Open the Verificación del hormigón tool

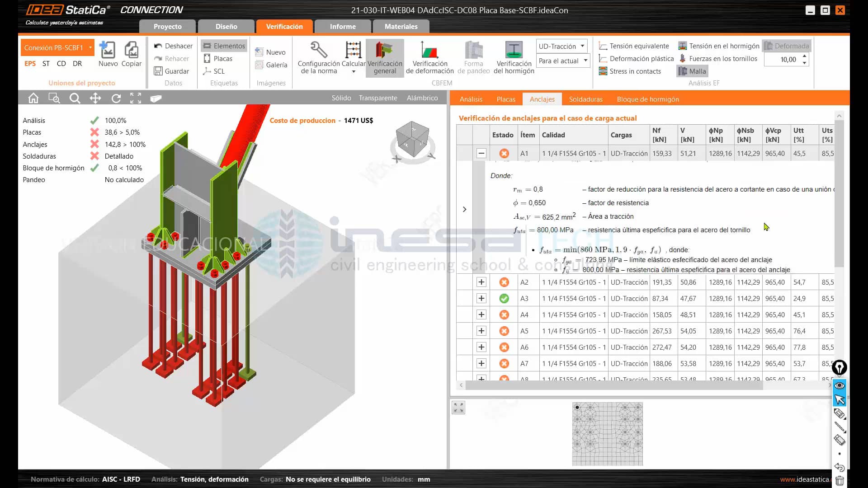(x=514, y=58)
